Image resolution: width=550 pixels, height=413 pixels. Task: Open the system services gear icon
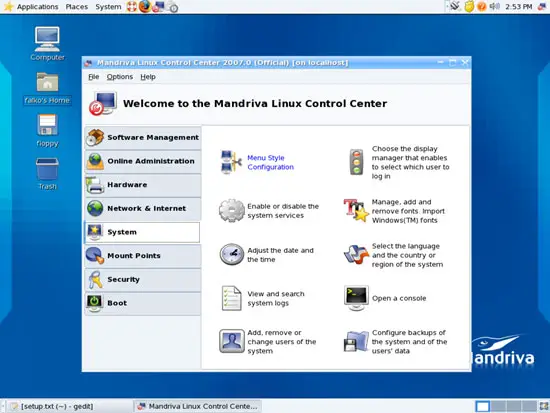pyautogui.click(x=232, y=211)
